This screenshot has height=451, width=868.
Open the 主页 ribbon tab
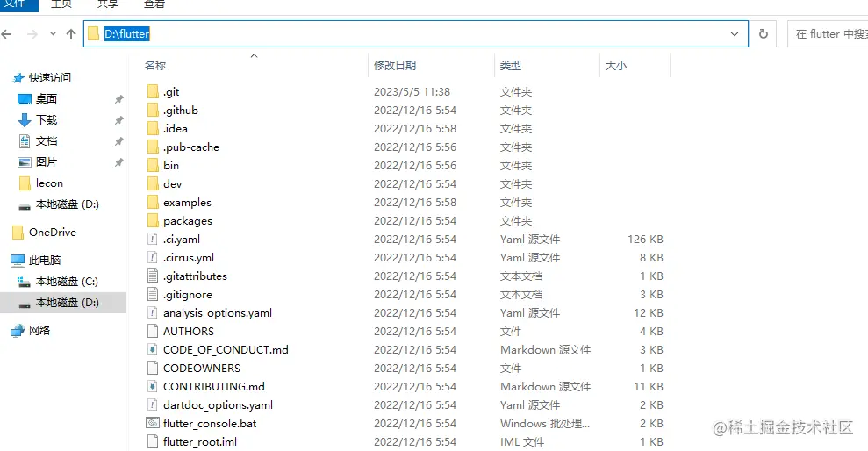[61, 4]
